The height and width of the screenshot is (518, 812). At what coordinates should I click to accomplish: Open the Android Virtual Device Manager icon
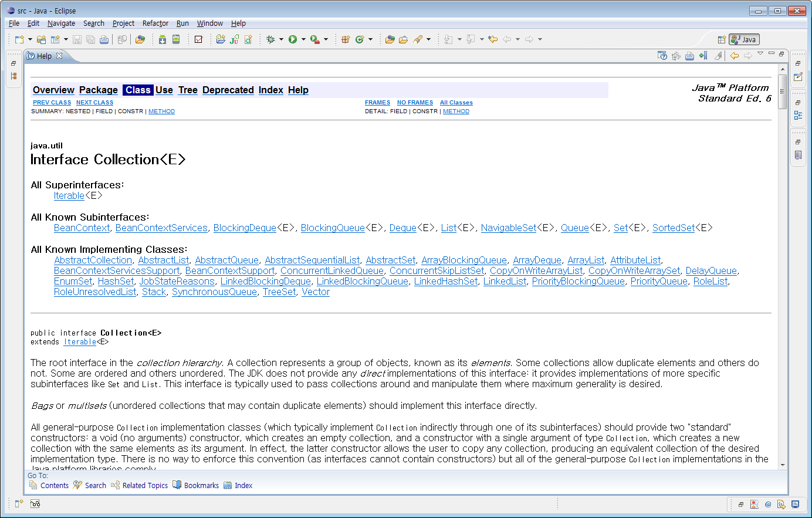(x=176, y=39)
